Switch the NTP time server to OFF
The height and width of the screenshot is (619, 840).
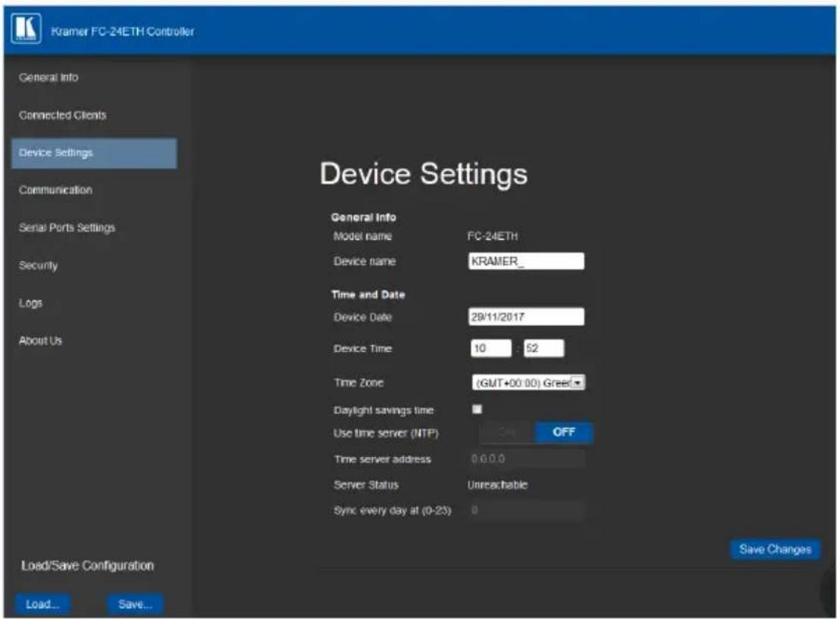coord(564,432)
